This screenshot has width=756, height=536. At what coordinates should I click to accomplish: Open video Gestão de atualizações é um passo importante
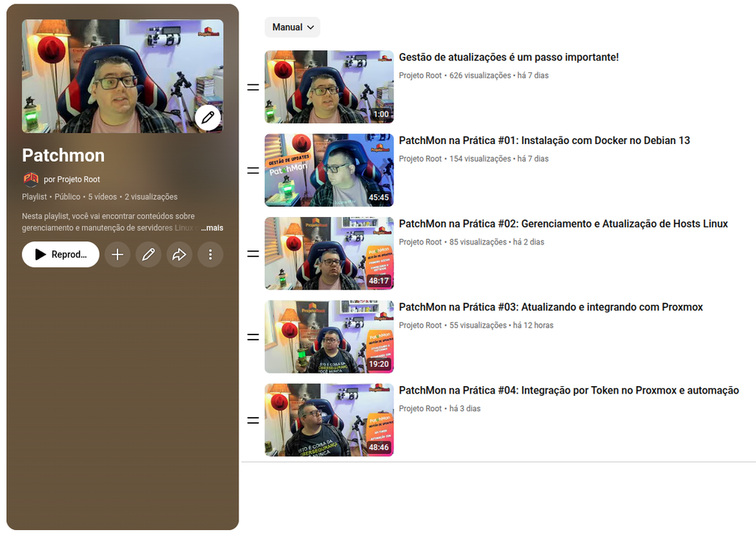click(509, 58)
